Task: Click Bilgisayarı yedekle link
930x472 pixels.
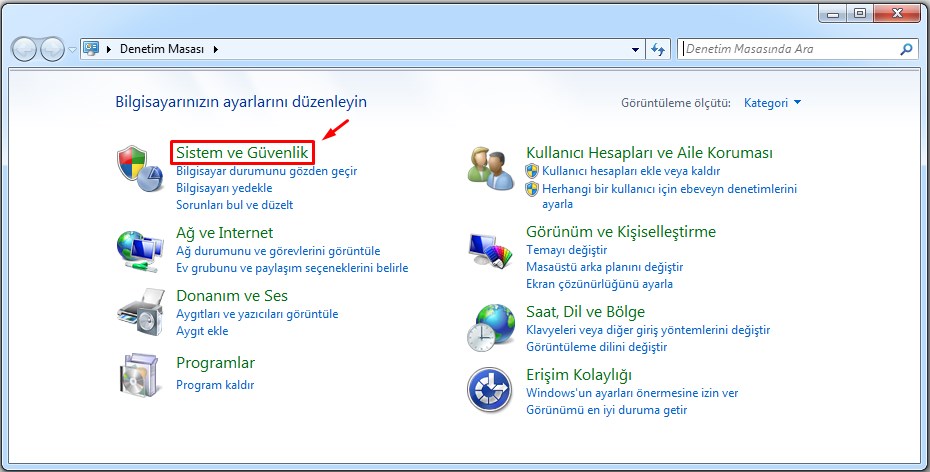Action: [224, 188]
